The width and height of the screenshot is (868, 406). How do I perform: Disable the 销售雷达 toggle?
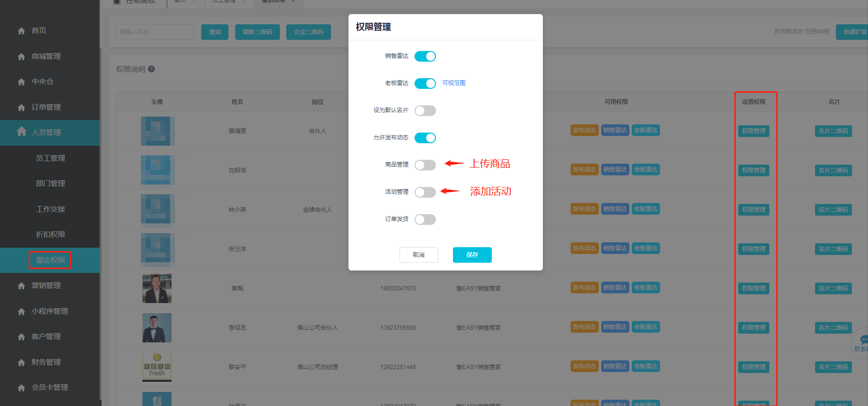click(x=425, y=56)
